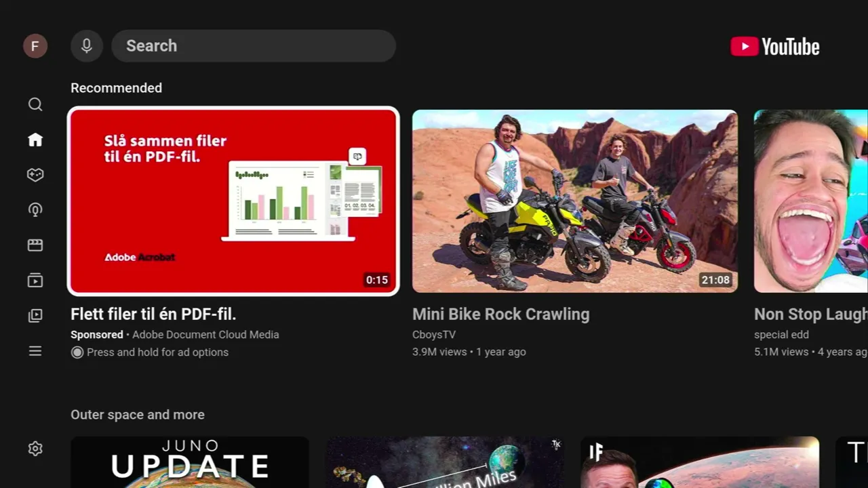Go to Home in the sidebar
The width and height of the screenshot is (868, 488).
(35, 140)
